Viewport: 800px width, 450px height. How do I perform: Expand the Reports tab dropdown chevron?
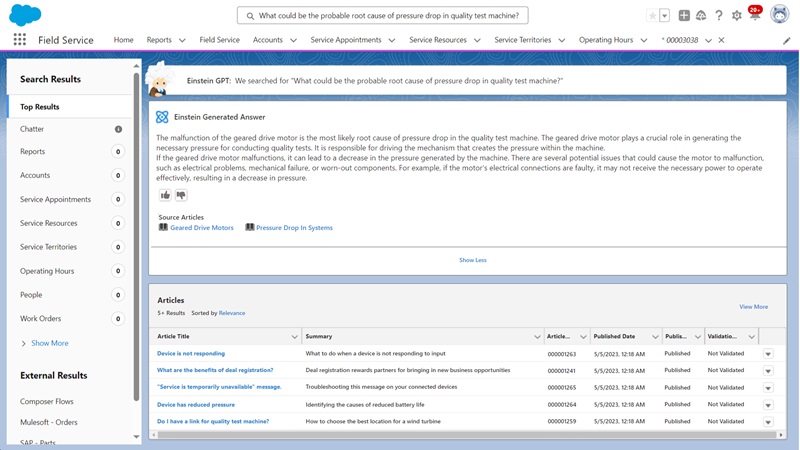click(182, 40)
